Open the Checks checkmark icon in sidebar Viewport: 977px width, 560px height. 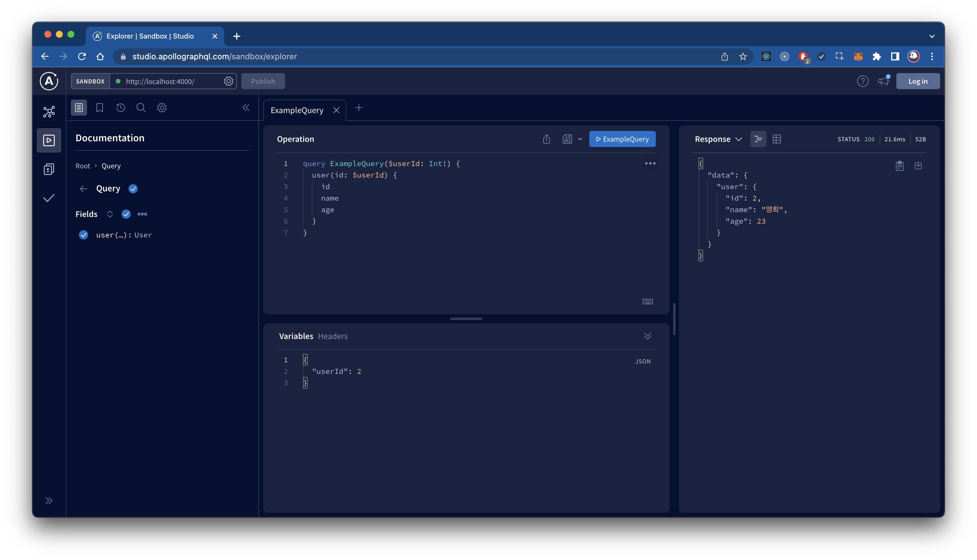[49, 198]
